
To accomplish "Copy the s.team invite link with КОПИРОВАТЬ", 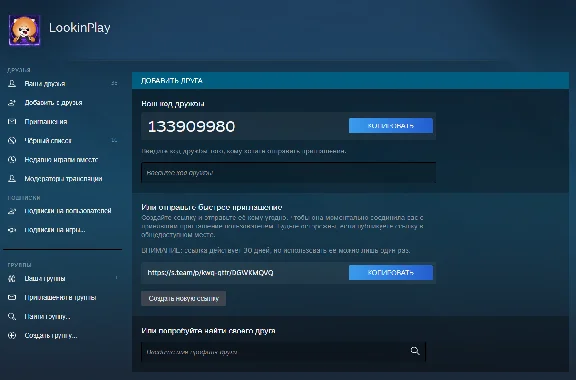I will coord(391,273).
